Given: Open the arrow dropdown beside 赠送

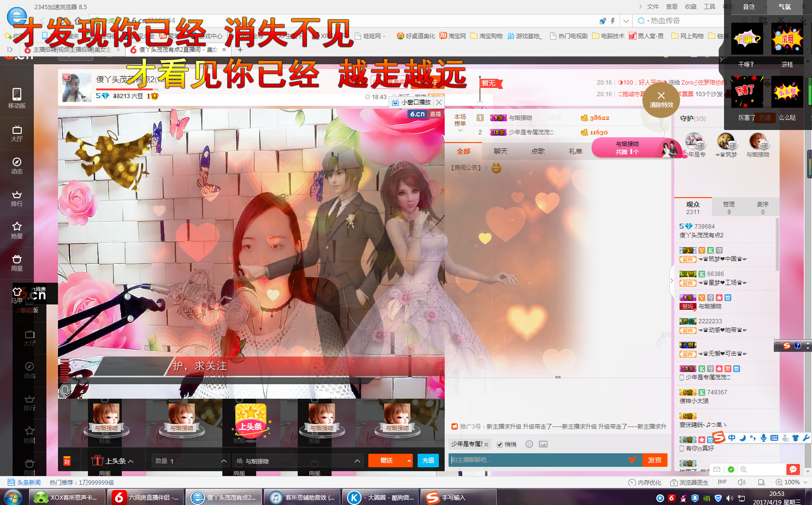Looking at the screenshot, I should click(409, 461).
